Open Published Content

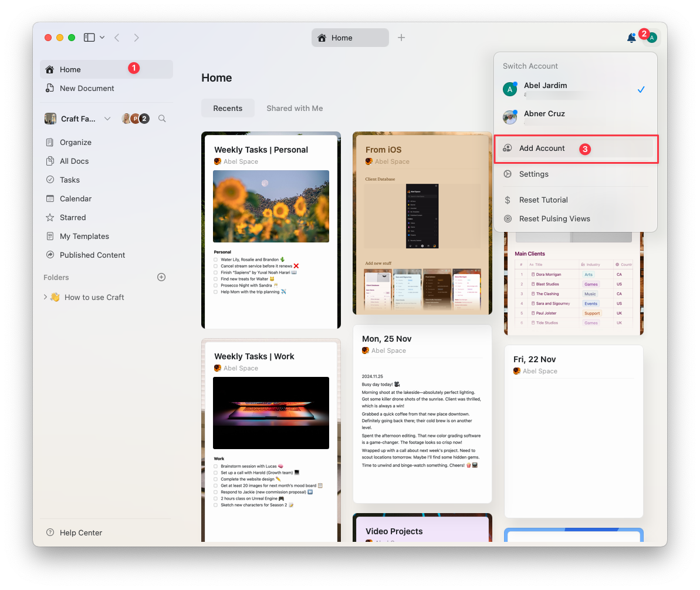pos(106,255)
